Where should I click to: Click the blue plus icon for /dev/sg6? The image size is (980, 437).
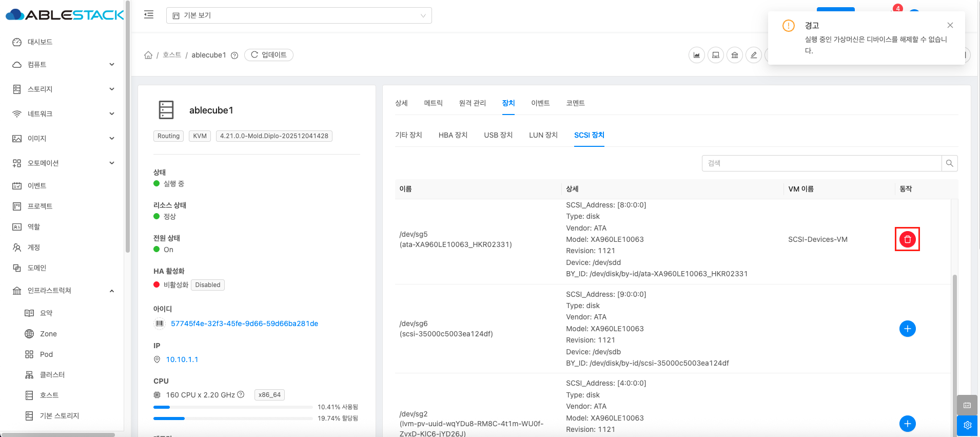(x=907, y=329)
